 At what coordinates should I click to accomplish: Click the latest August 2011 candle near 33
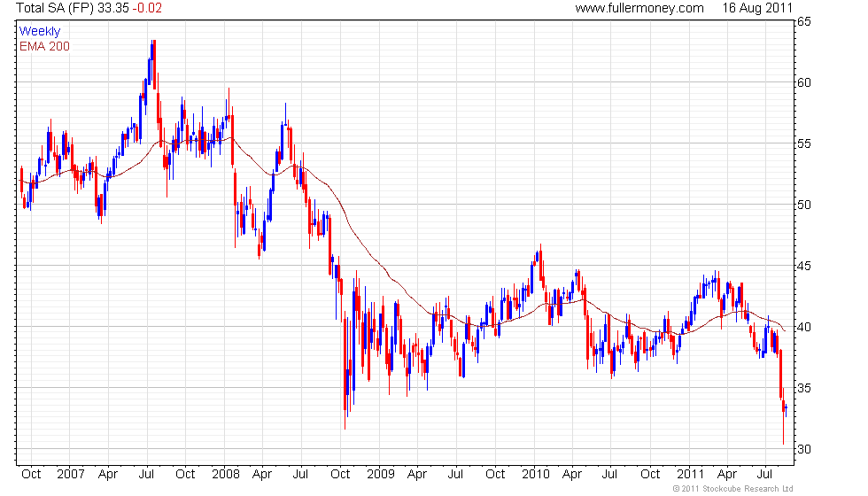(786, 409)
